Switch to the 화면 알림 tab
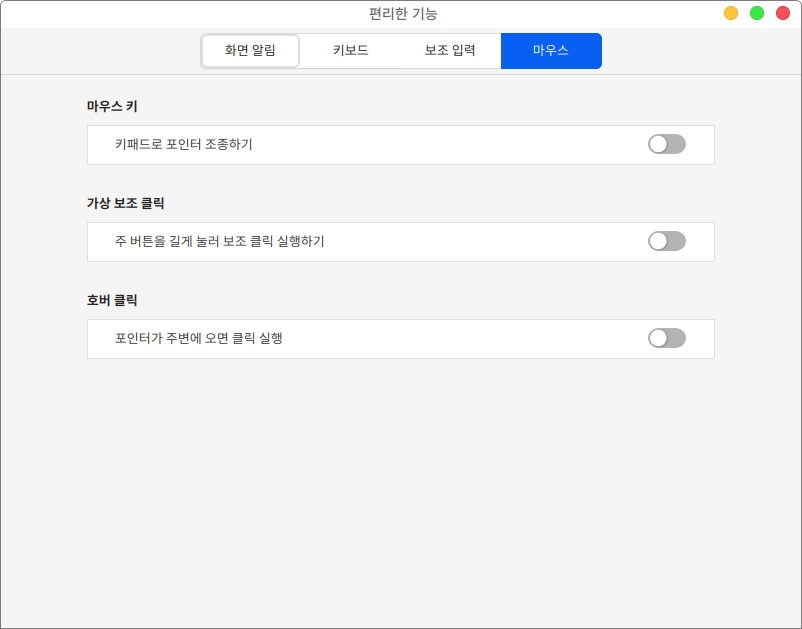Viewport: 802px width, 629px height. tap(250, 51)
